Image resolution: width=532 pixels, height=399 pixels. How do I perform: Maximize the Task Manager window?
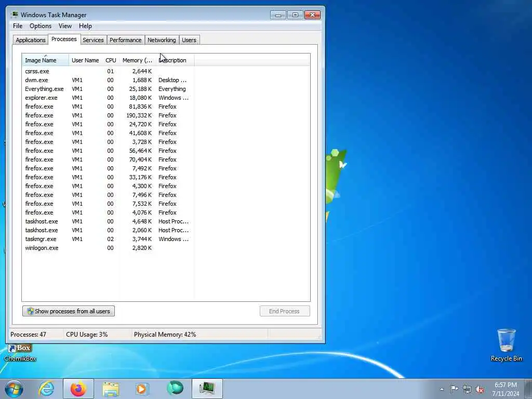pyautogui.click(x=295, y=15)
